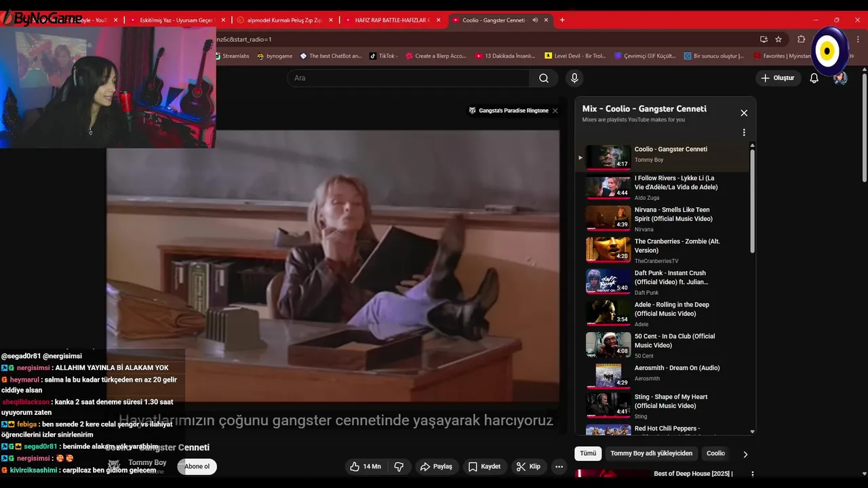Activate voice search microphone icon
Image resolution: width=868 pixels, height=488 pixels.
pos(574,78)
